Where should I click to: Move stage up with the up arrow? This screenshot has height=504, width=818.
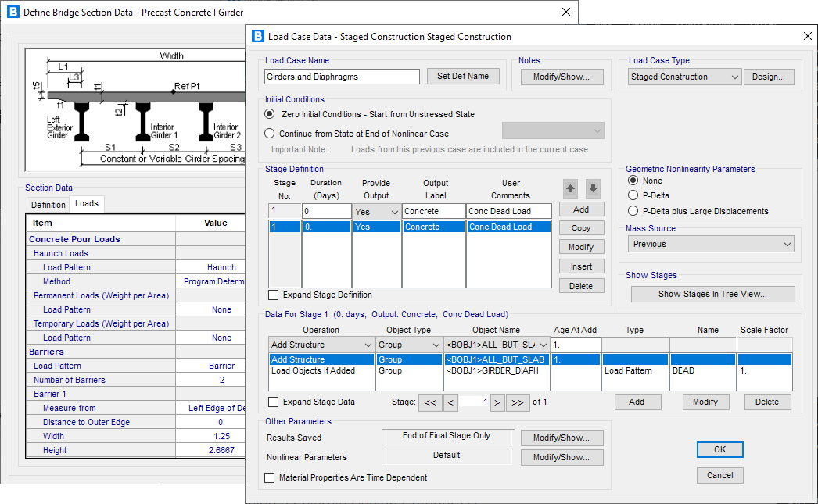(x=570, y=188)
